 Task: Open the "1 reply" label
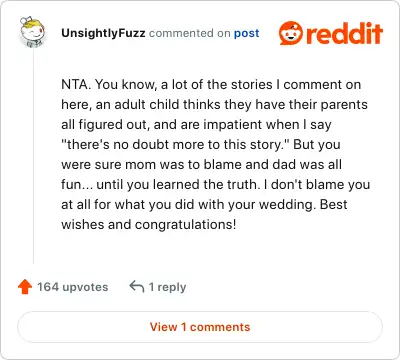(167, 287)
